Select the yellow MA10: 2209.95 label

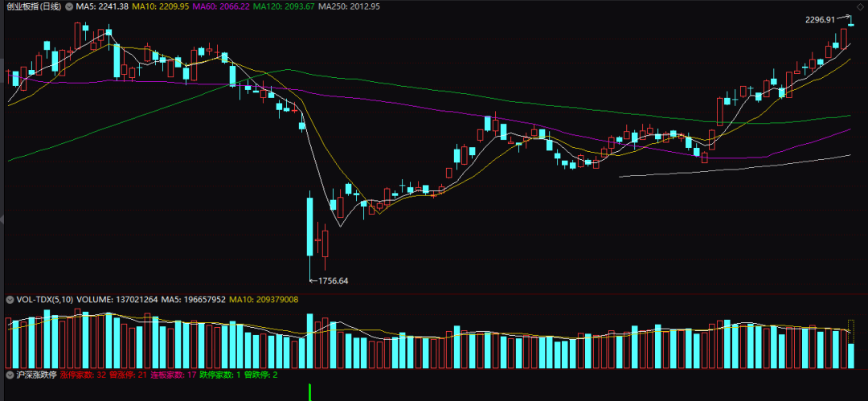(161, 6)
